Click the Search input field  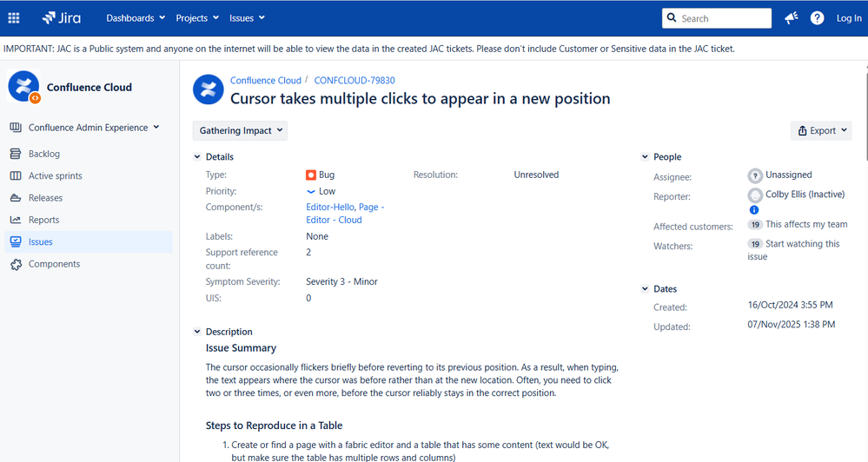pos(717,18)
